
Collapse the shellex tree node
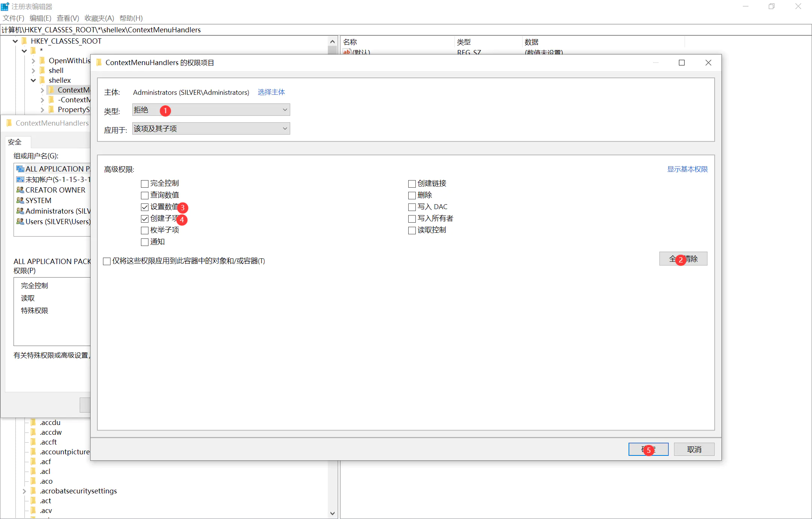(x=33, y=80)
